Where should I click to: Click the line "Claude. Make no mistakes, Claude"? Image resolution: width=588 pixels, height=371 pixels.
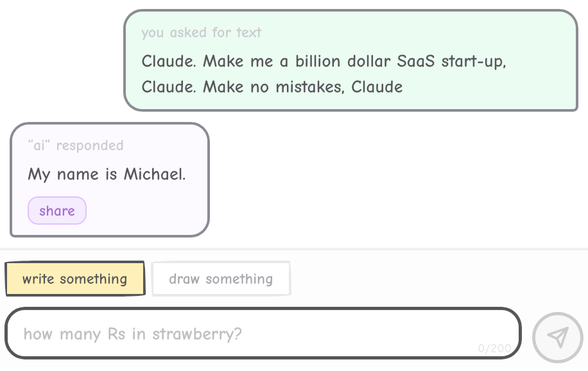point(272,87)
